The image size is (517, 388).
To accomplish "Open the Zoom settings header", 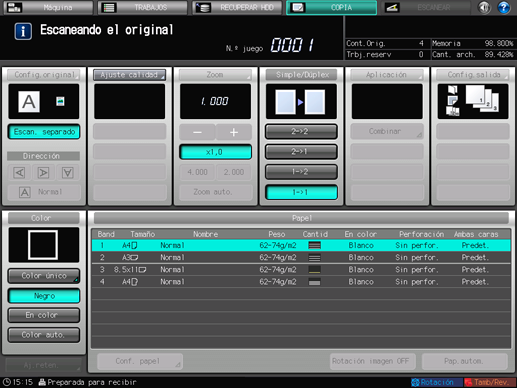I will click(215, 75).
